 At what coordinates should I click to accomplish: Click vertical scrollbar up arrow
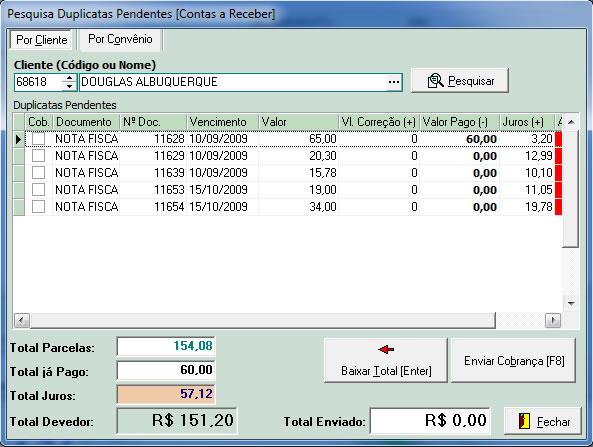pyautogui.click(x=571, y=122)
